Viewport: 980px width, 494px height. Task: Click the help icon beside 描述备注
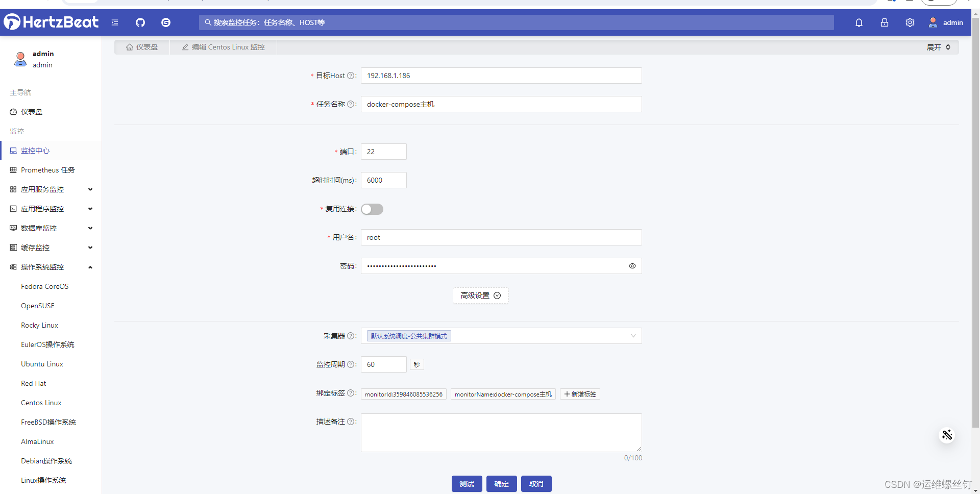point(351,422)
